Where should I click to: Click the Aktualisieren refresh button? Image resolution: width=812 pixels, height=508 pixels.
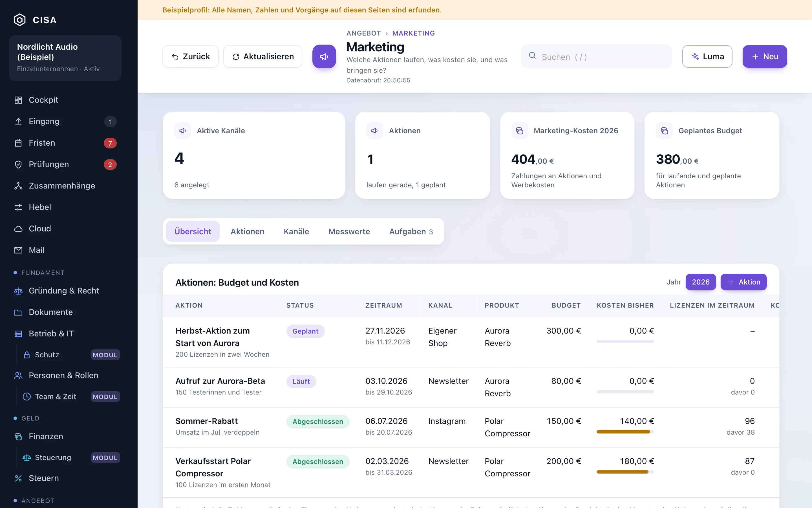click(263, 56)
